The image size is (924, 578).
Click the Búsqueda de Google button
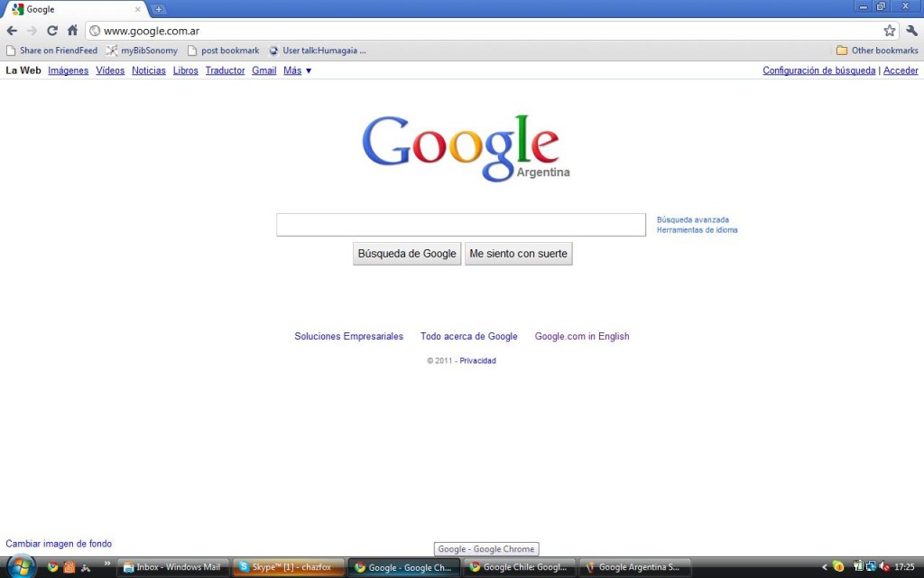[407, 254]
